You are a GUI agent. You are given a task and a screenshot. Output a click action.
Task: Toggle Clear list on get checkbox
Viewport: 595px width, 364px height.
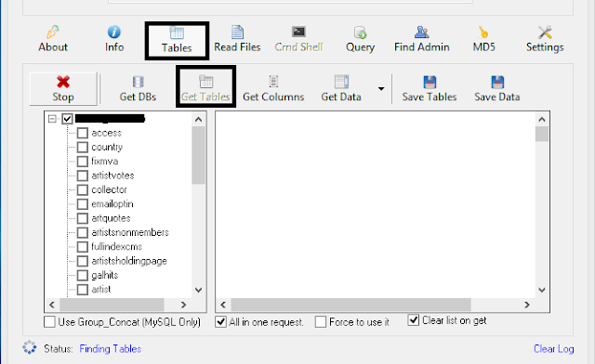(414, 320)
